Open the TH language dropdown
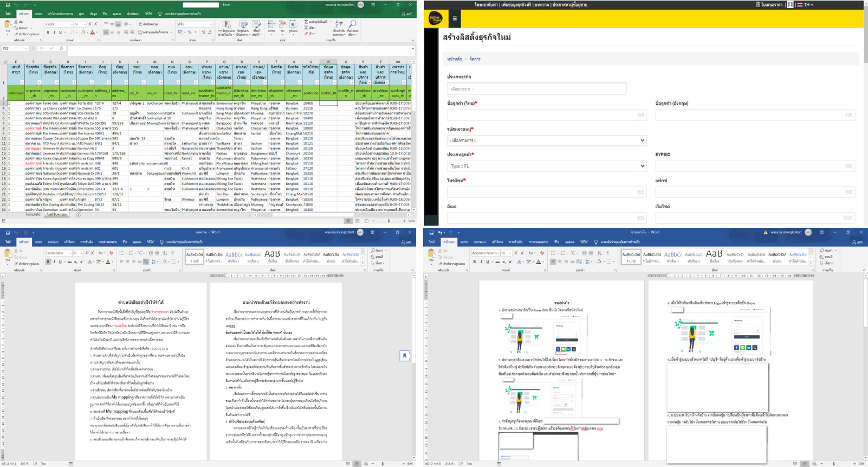Image resolution: width=868 pixels, height=467 pixels. tap(807, 5)
